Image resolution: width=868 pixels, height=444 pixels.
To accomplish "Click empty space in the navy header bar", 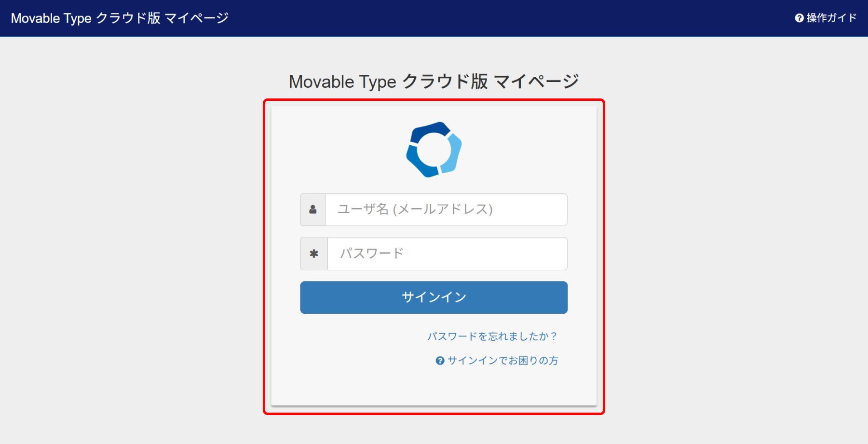I will click(482, 18).
